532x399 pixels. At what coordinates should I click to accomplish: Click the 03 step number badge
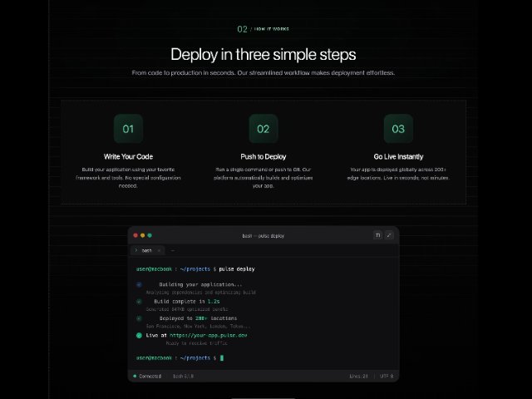click(398, 129)
